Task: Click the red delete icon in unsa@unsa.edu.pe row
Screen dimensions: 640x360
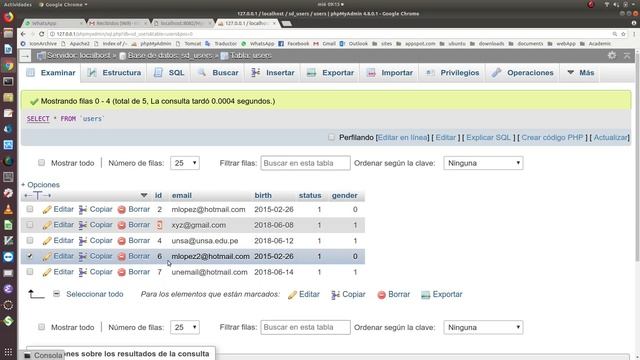Action: coord(122,241)
